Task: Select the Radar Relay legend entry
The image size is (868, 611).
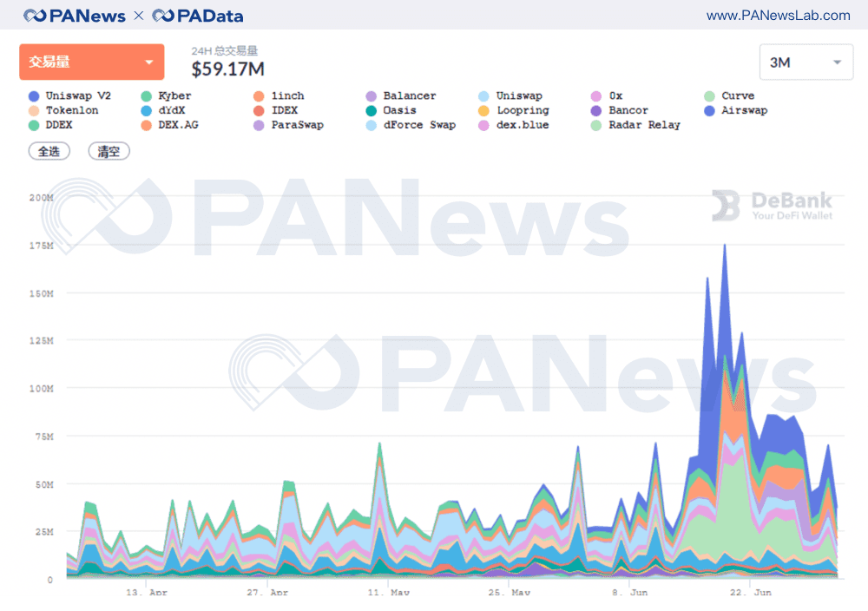Action: pos(636,125)
